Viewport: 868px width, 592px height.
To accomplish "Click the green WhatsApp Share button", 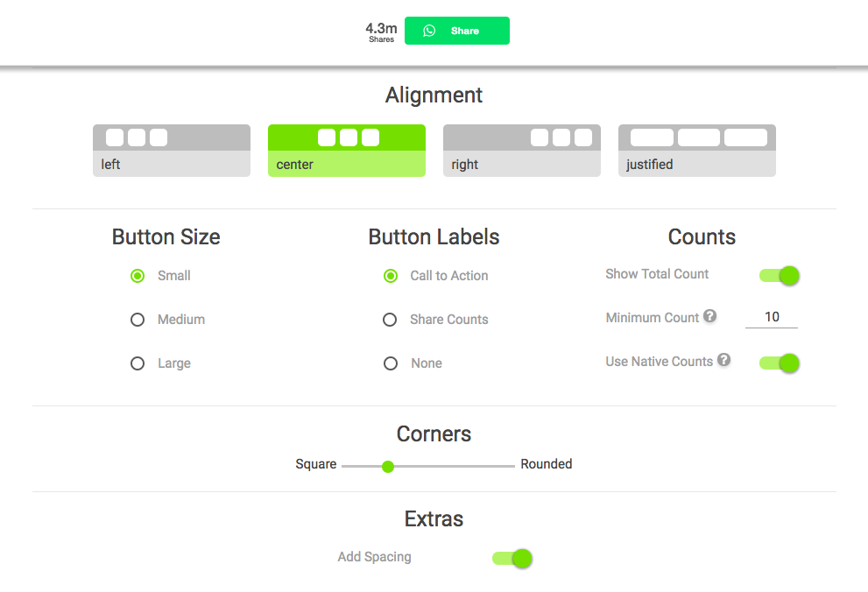I will (456, 31).
